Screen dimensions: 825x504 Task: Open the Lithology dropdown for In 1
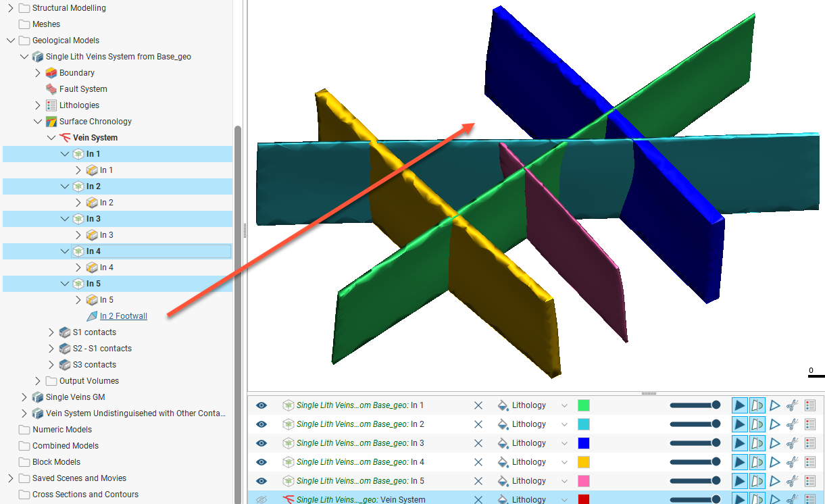coord(564,405)
